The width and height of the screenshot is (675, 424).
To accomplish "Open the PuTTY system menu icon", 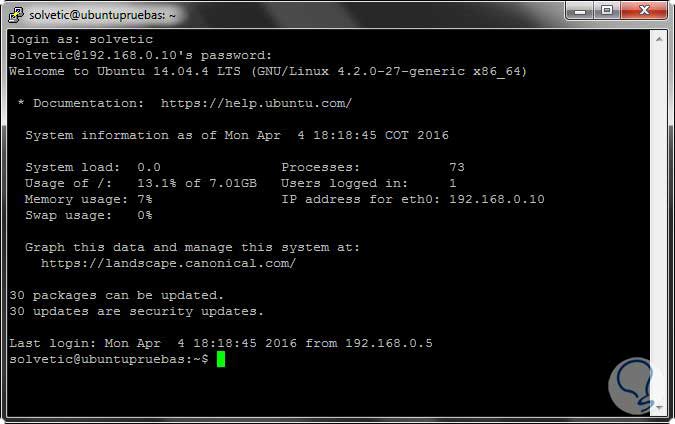I will point(16,15).
